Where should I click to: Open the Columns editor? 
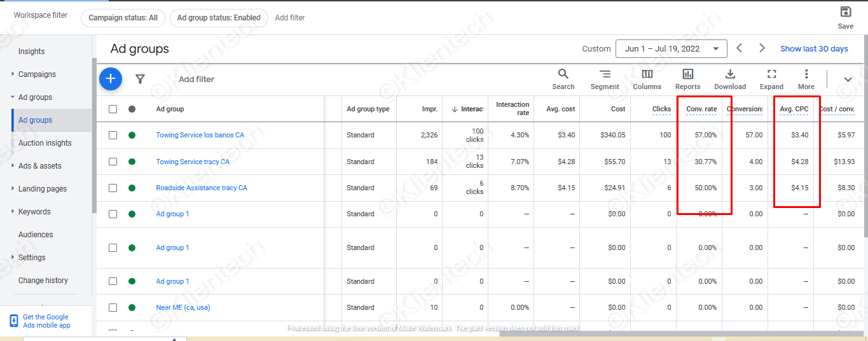point(647,79)
